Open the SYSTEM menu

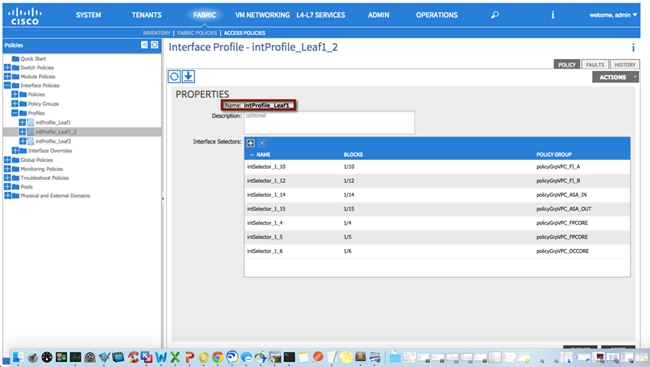pyautogui.click(x=88, y=15)
